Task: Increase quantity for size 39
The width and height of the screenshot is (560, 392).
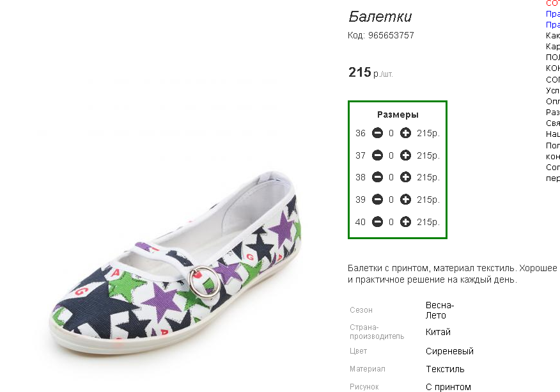Action: 405,200
